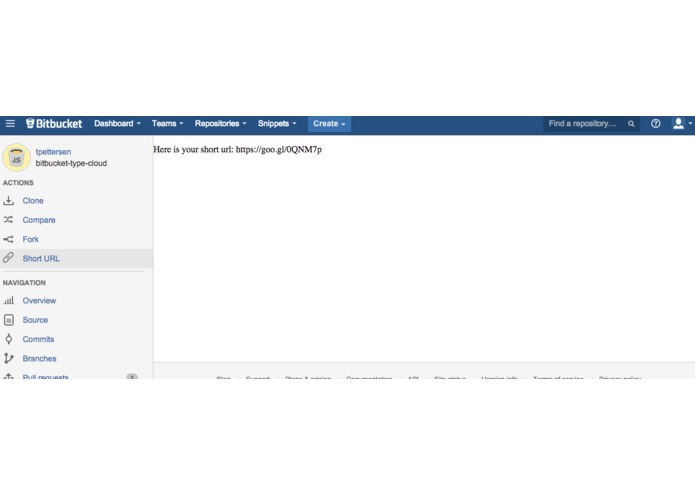Click the Create dropdown button
This screenshot has width=695, height=494.
pyautogui.click(x=329, y=124)
